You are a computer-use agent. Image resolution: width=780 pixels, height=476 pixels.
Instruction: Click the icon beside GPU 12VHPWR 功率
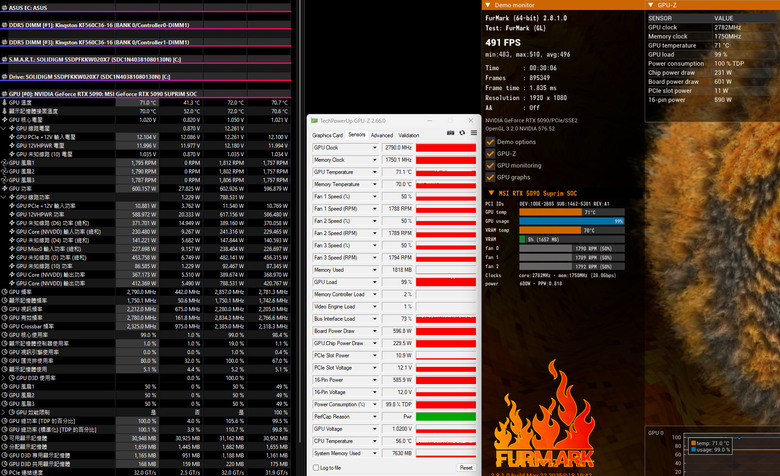11,214
